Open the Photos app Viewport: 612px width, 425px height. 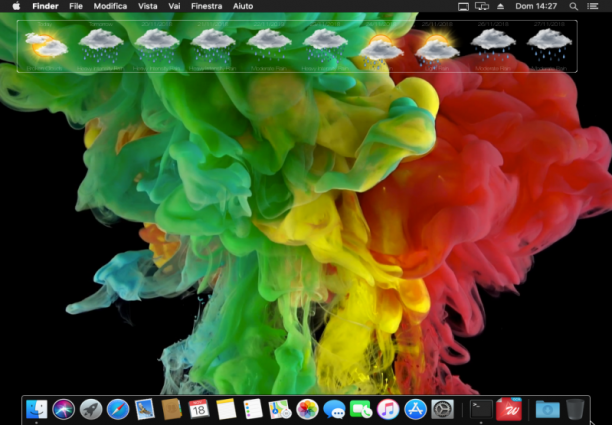pyautogui.click(x=307, y=409)
